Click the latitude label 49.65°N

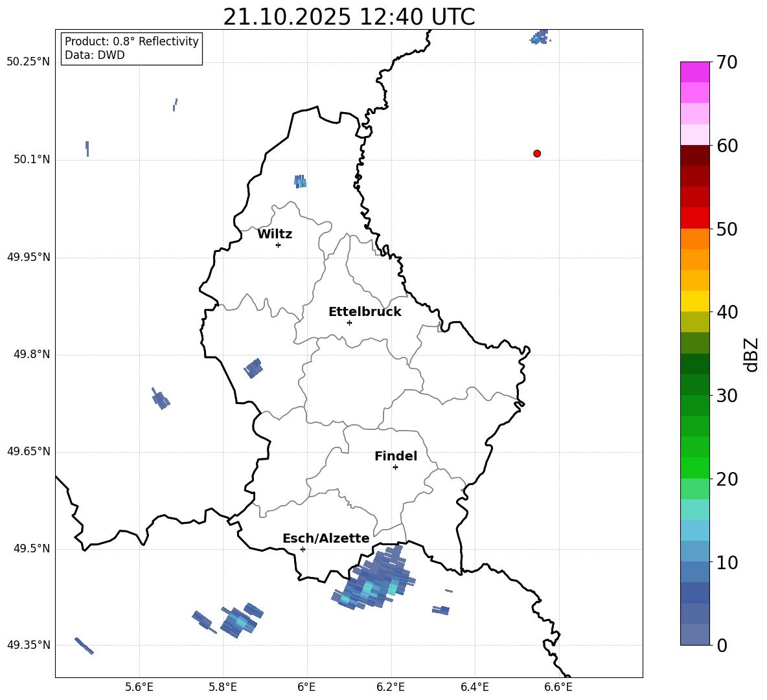[29, 451]
